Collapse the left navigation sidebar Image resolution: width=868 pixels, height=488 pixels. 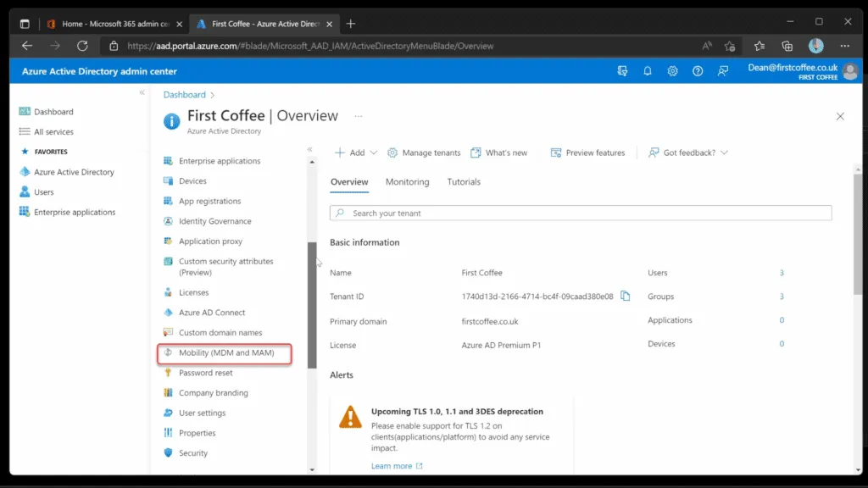pyautogui.click(x=142, y=93)
